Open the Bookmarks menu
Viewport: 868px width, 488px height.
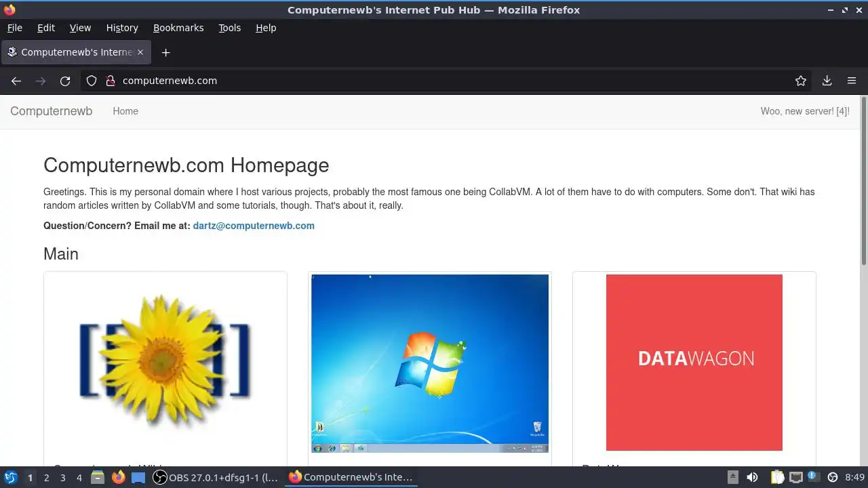tap(178, 28)
